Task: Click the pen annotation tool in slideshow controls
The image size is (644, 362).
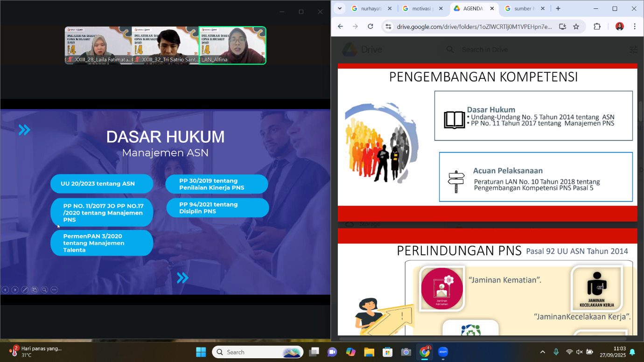Action: (x=25, y=290)
